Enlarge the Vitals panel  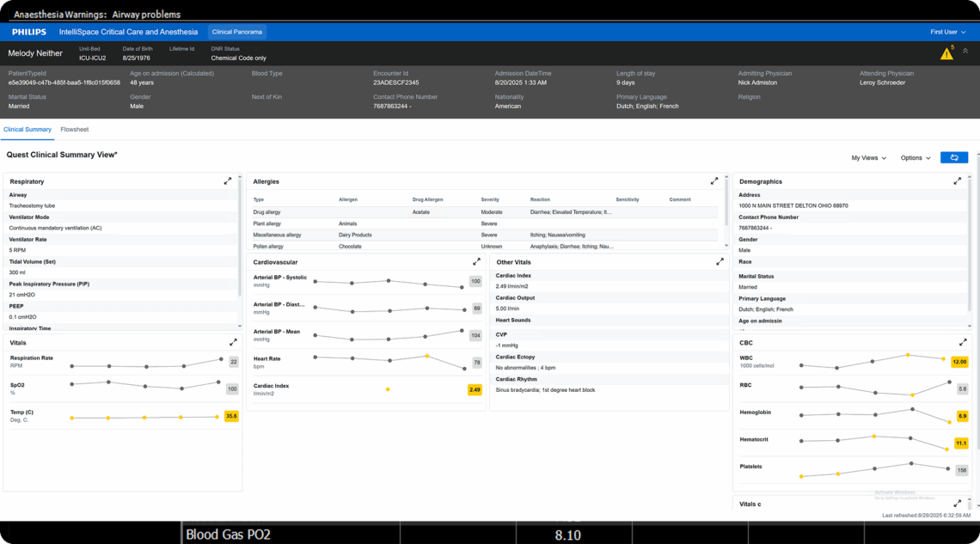(233, 342)
